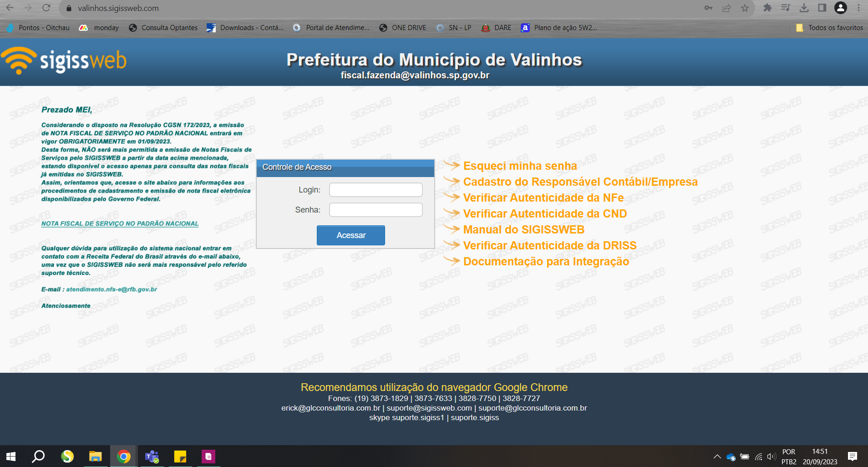Open the media control icon
This screenshot has height=467, width=868.
tap(786, 8)
